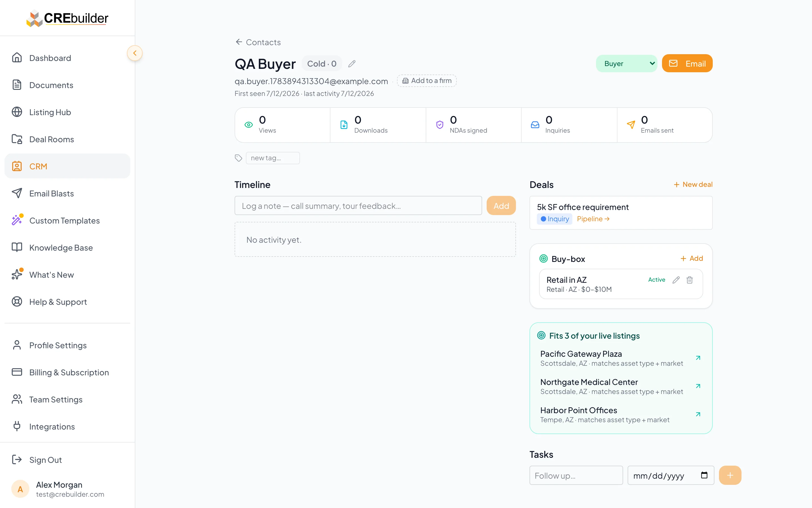Open Documents in the sidebar
This screenshot has width=812, height=508.
(67, 85)
